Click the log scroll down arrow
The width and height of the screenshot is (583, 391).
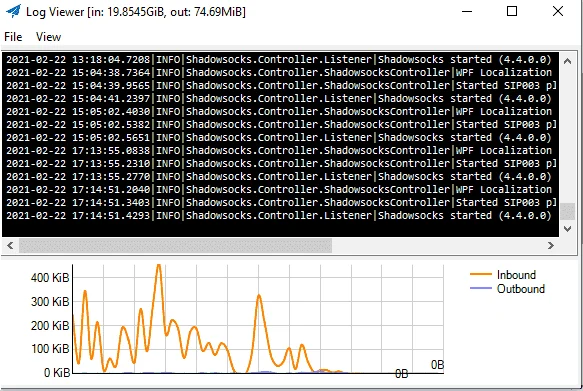pyautogui.click(x=567, y=229)
